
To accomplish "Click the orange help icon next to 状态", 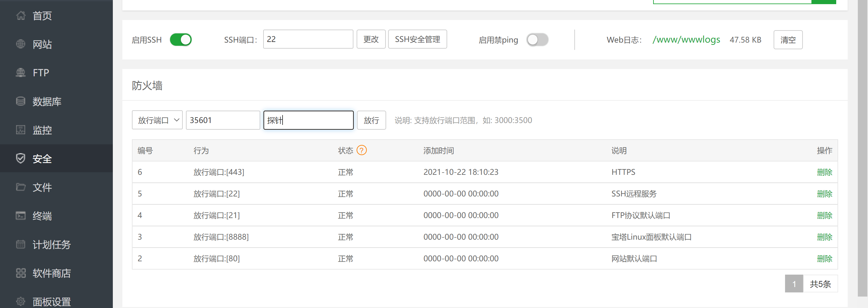I will pos(361,150).
